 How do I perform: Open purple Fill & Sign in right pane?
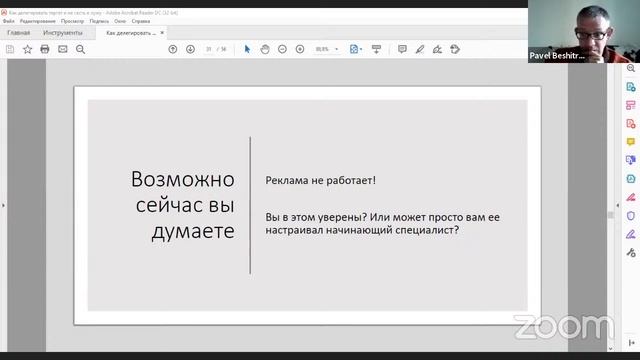coord(631,234)
